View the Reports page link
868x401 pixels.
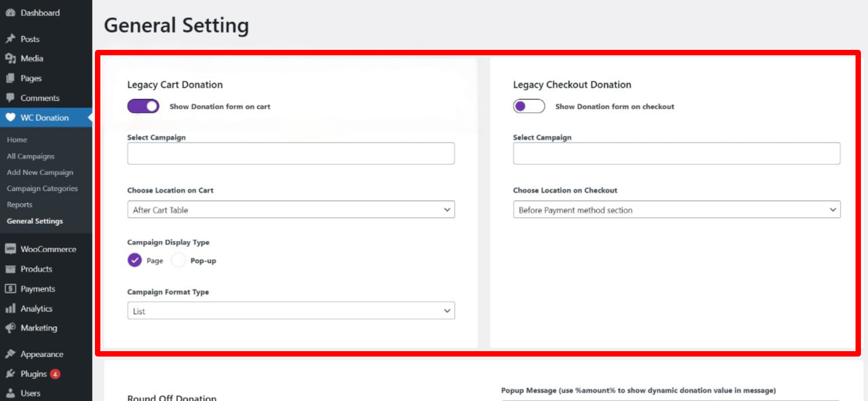coord(20,204)
